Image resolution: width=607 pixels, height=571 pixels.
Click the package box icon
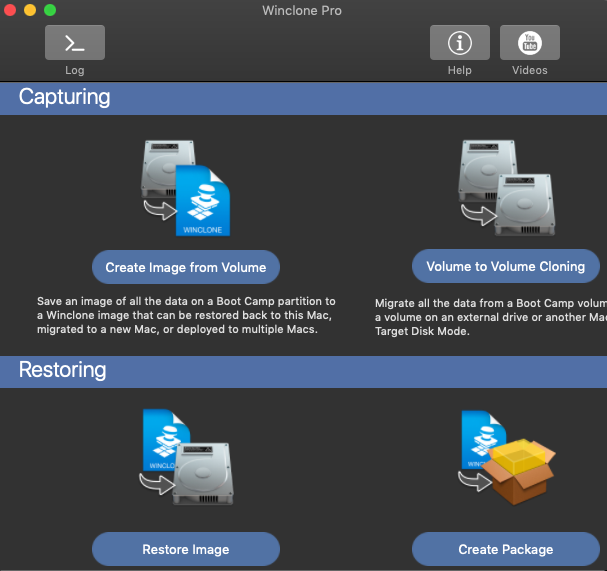click(x=507, y=458)
